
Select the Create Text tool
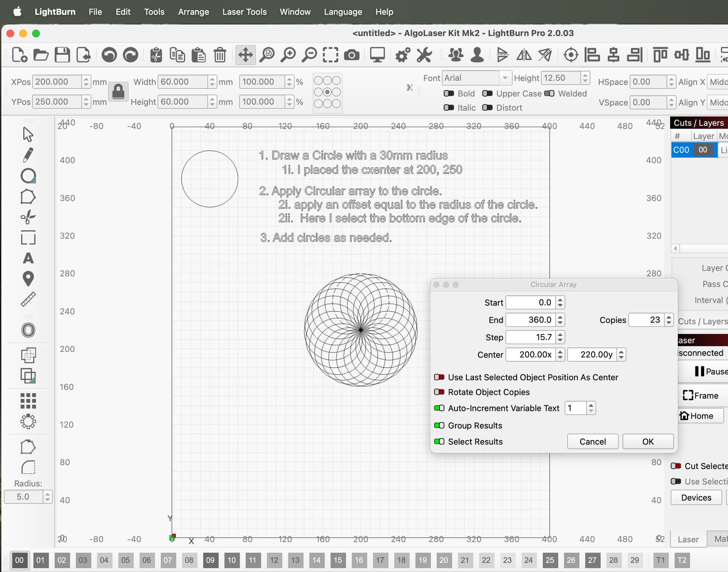pyautogui.click(x=28, y=258)
